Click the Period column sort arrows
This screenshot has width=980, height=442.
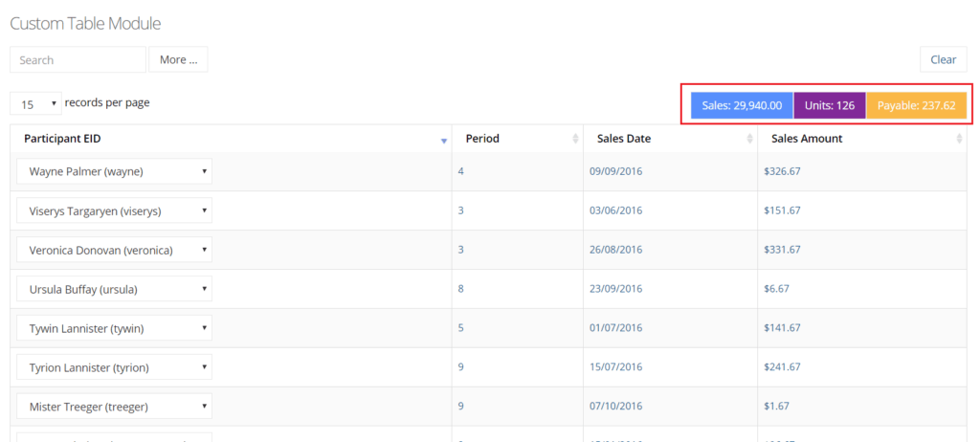[x=575, y=139]
